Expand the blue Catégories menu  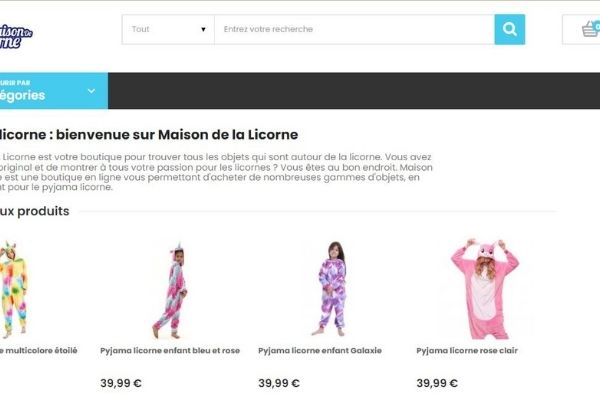[x=54, y=91]
